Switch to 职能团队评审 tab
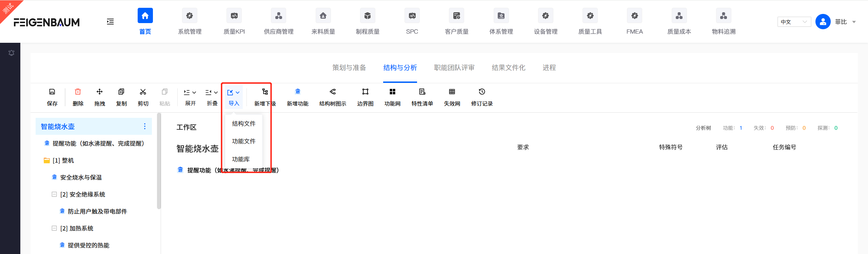The image size is (868, 254). pyautogui.click(x=454, y=68)
